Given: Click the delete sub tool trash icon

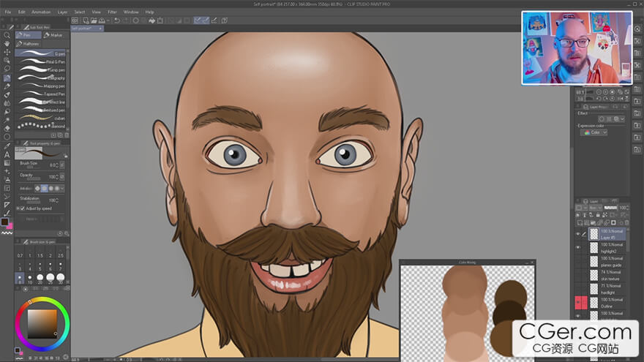Looking at the screenshot, I should point(67,135).
